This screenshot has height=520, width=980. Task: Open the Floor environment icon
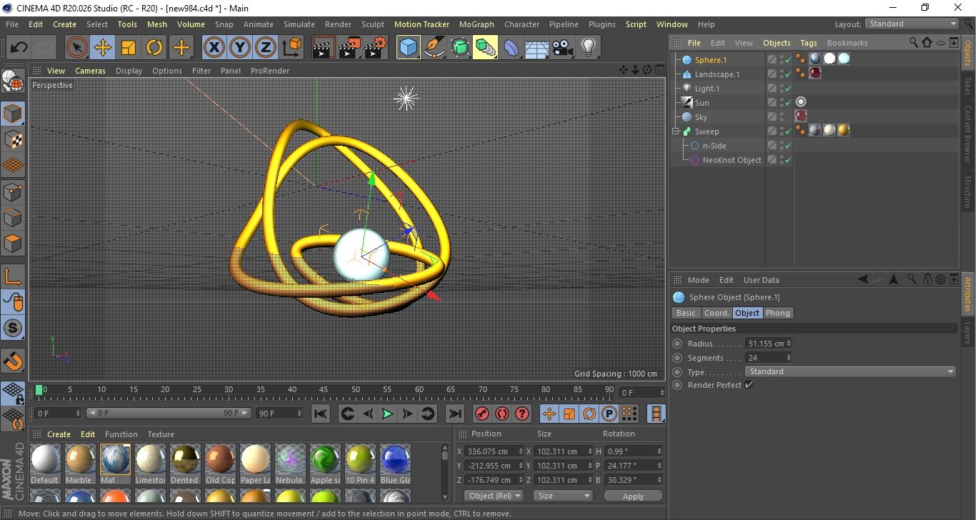point(536,48)
